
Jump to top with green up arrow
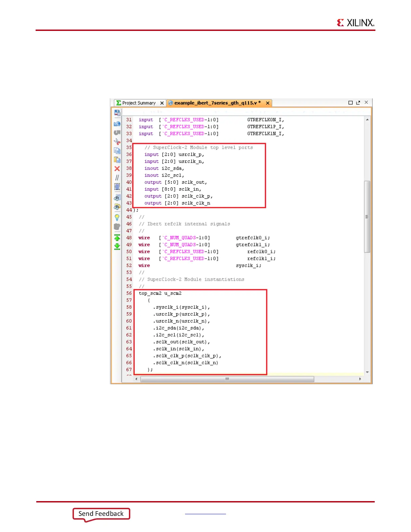117,237
